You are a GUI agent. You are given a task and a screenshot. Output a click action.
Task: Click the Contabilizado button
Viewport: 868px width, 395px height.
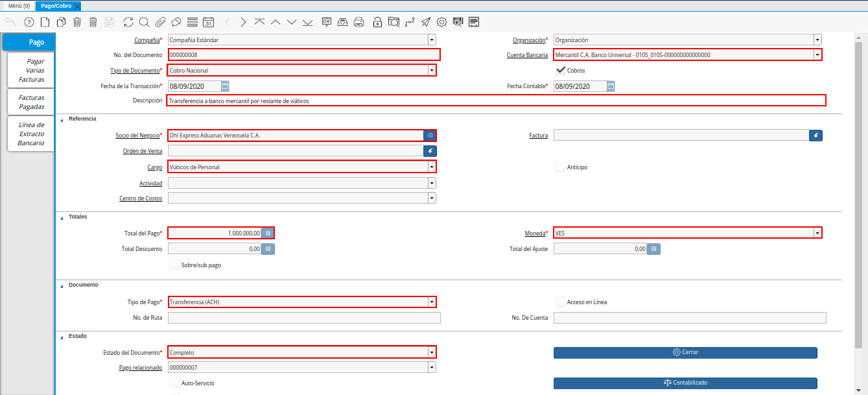(x=685, y=383)
